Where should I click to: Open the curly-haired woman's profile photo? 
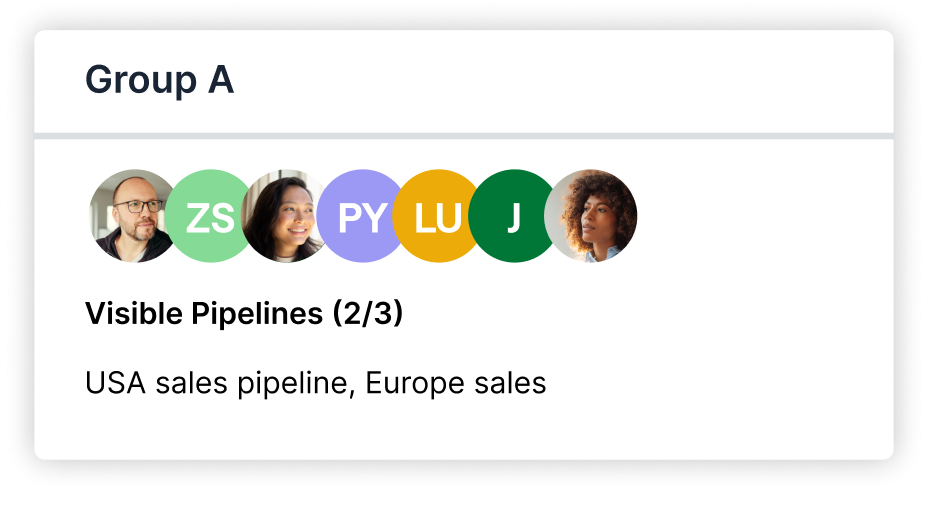pyautogui.click(x=591, y=216)
